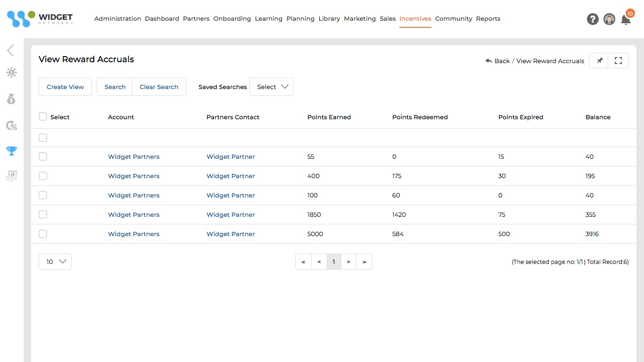Check the row with 5000 points earned
This screenshot has width=644, height=362.
(x=43, y=234)
